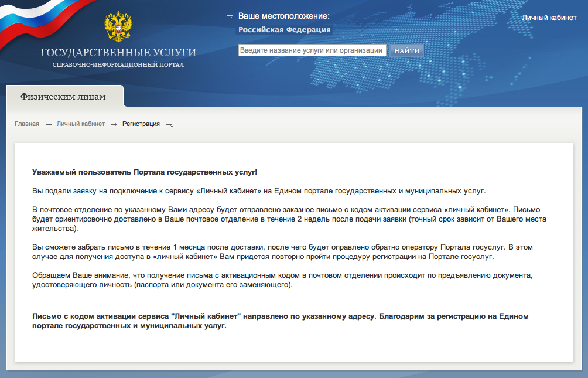Click the СПРАВОЧНО-ИНФОРМАЦИОННЫЙ ПОРТАЛ subtitle
The width and height of the screenshot is (588, 378).
pos(118,64)
